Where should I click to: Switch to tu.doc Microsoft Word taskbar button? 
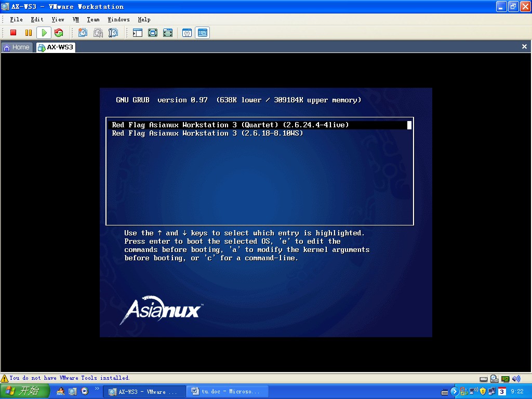(x=228, y=392)
